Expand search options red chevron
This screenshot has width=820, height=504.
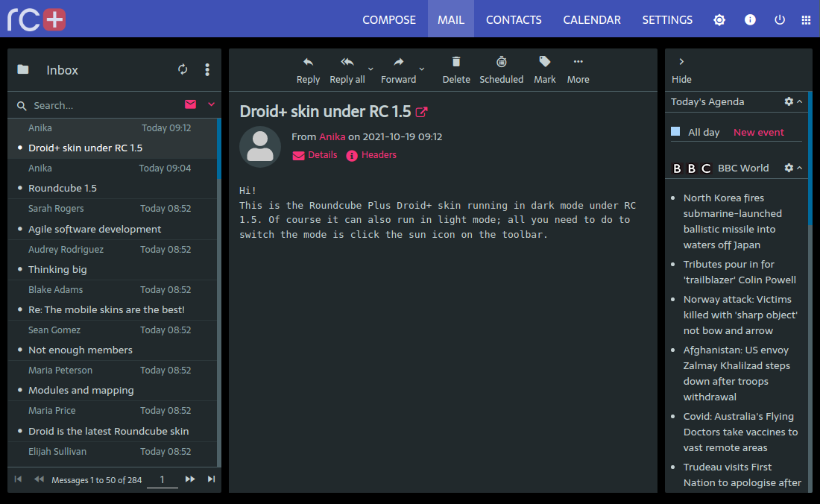pyautogui.click(x=211, y=104)
